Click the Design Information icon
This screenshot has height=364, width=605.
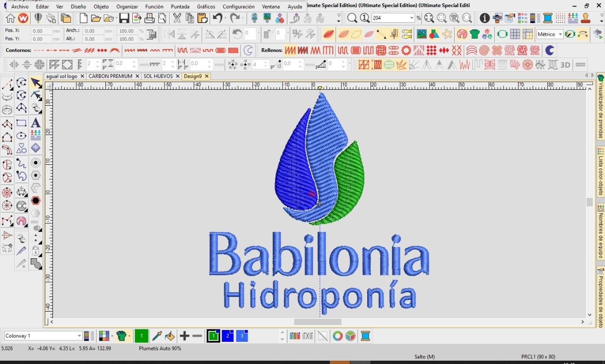click(x=484, y=18)
